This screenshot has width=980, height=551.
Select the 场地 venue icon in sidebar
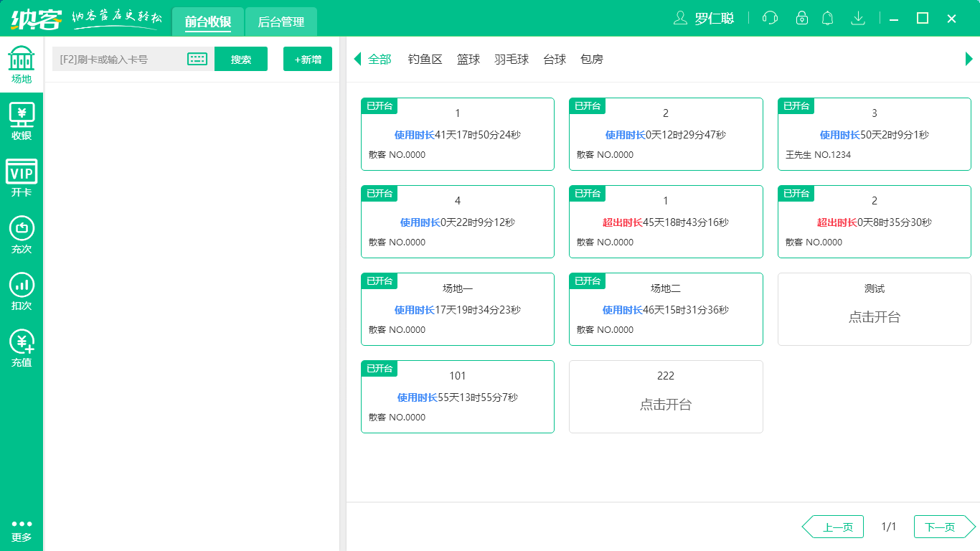pyautogui.click(x=21, y=65)
